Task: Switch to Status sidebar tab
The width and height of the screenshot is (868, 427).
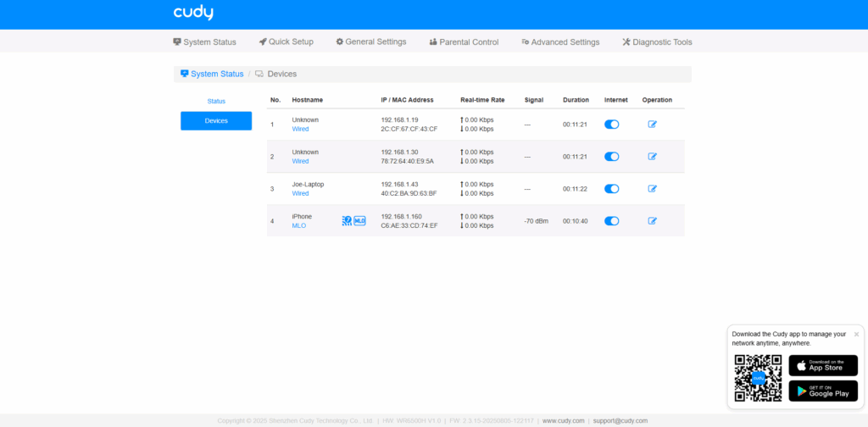Action: 216,101
